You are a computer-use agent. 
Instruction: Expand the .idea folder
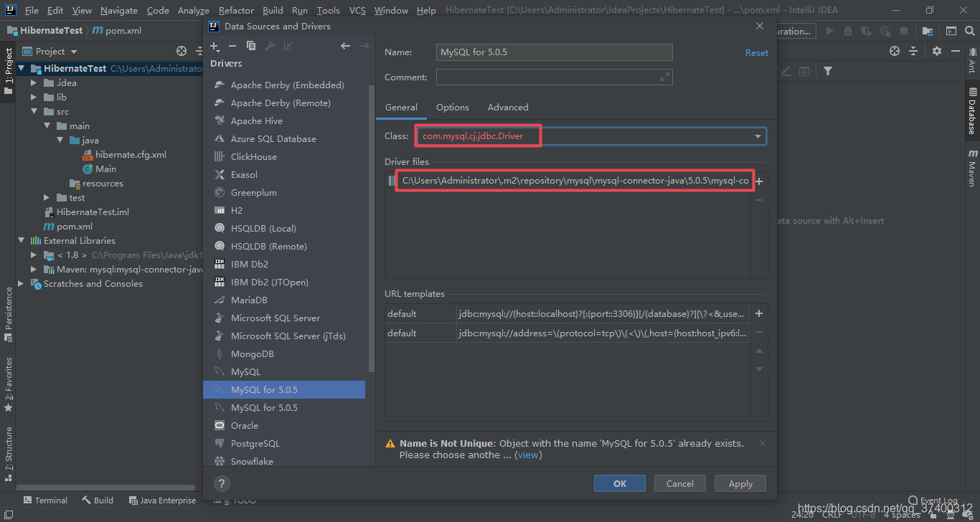coord(34,83)
